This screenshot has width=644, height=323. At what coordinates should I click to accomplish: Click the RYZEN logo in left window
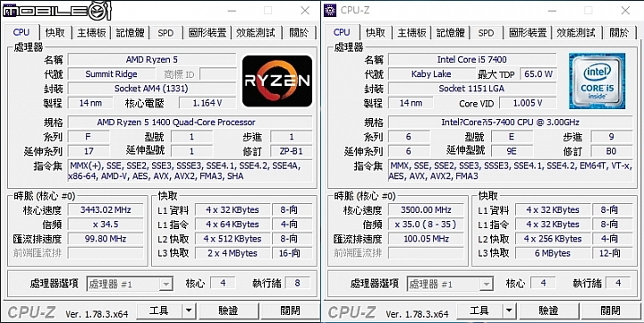point(277,81)
